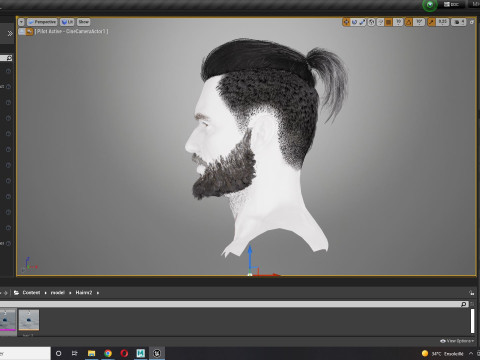
Task: Select the translate (move) gizmo tool
Action: [346, 22]
